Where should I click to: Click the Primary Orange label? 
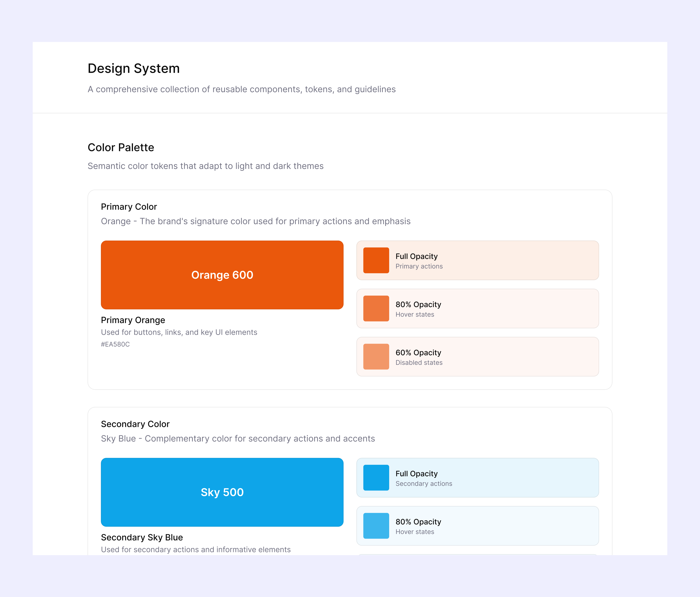coord(133,320)
